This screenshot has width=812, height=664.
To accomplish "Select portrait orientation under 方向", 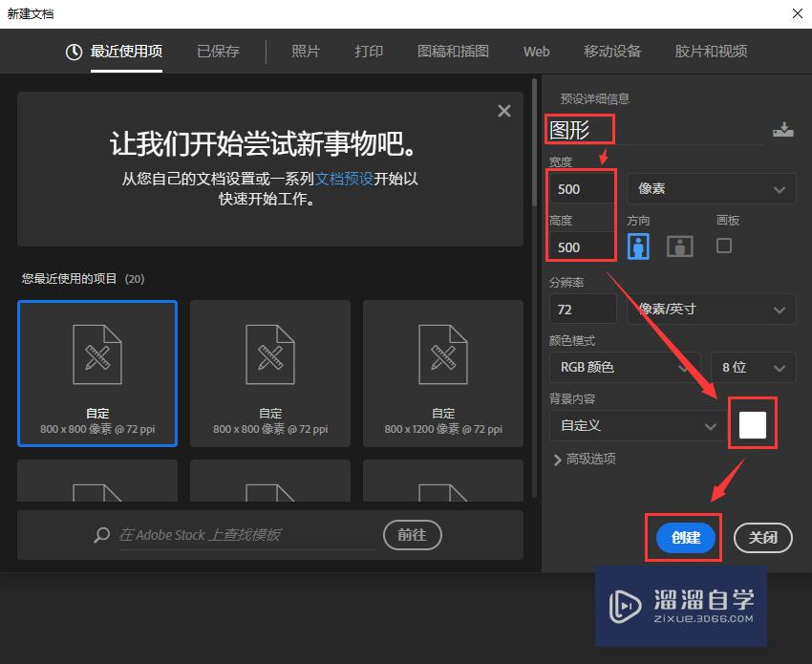I will click(x=639, y=246).
